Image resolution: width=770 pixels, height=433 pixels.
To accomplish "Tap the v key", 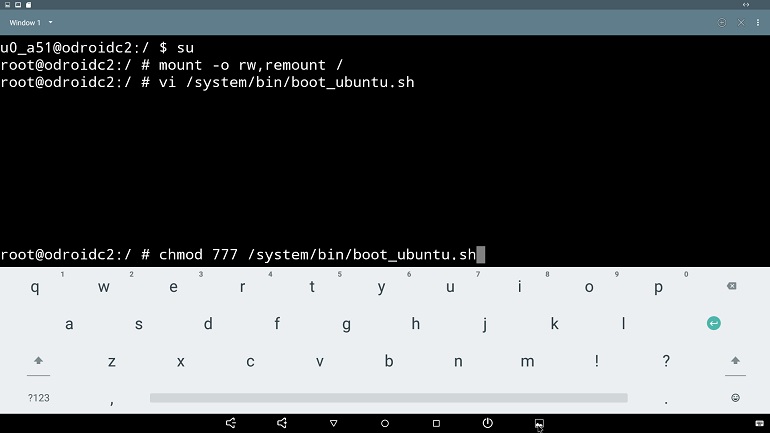I will pos(320,362).
